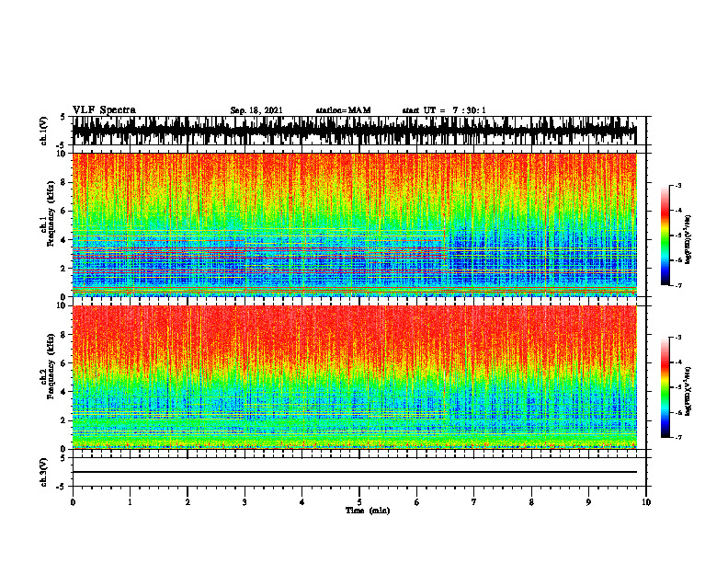The width and height of the screenshot is (728, 563).
Task: Click the ch.2 colorbar "-7" bottom tick
Action: (x=678, y=437)
